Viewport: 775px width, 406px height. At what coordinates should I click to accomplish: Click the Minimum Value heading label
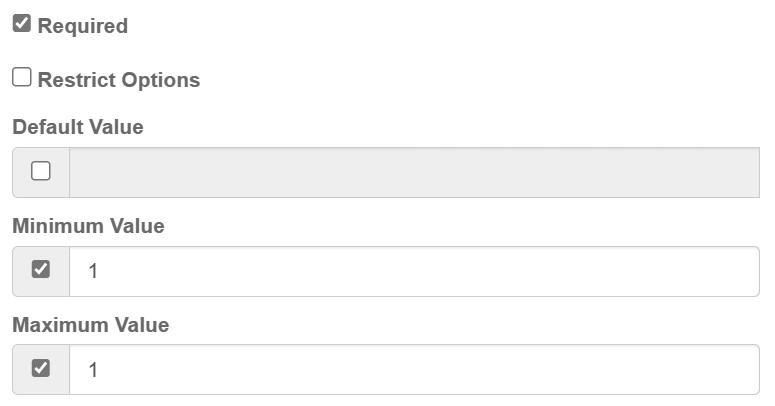coord(88,226)
